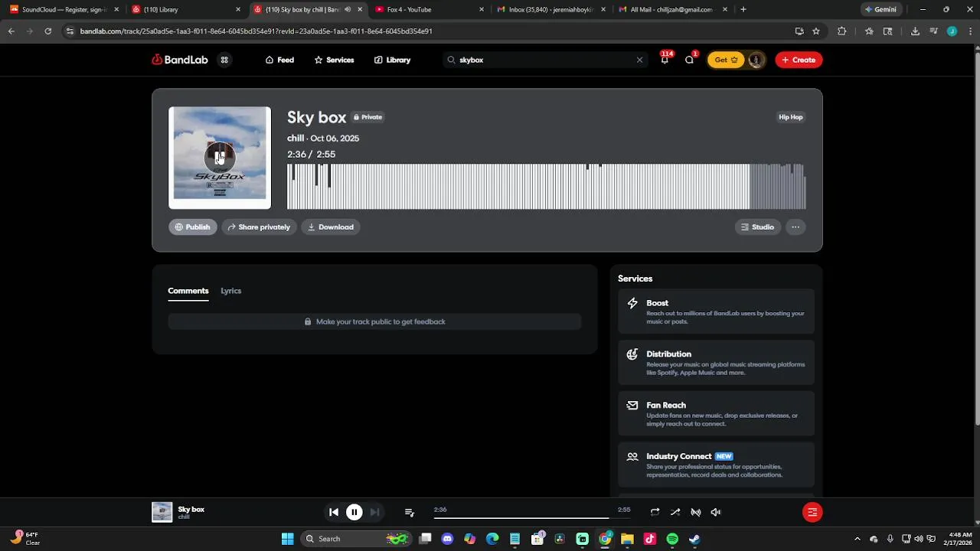Open the player queue icon

(410, 513)
